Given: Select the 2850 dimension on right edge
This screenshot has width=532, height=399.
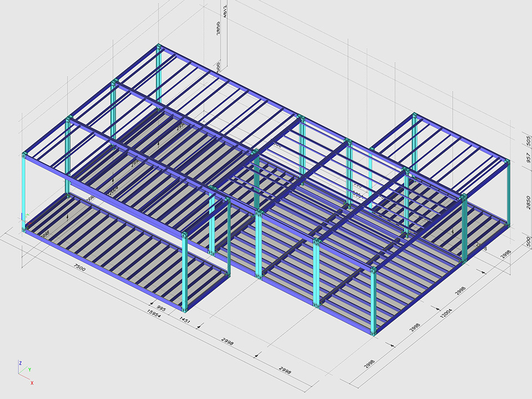Looking at the screenshot, I should pos(527,201).
